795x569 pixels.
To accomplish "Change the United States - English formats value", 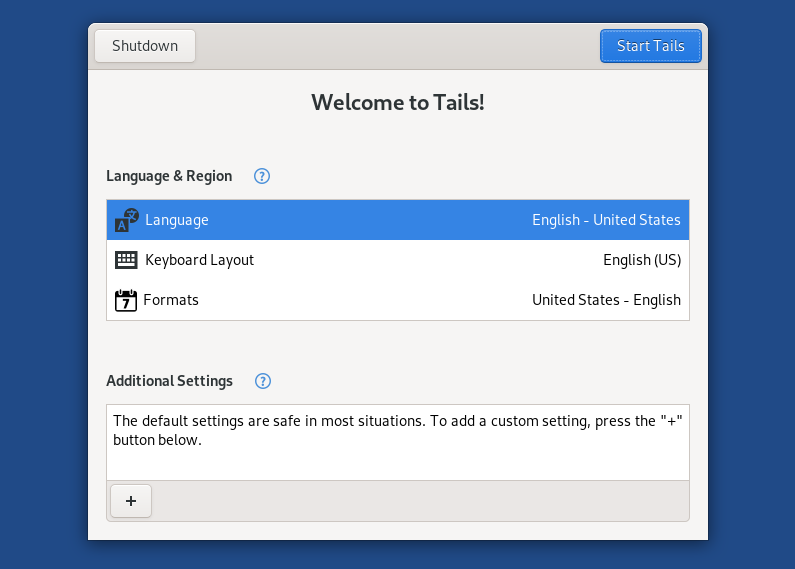I will point(606,300).
